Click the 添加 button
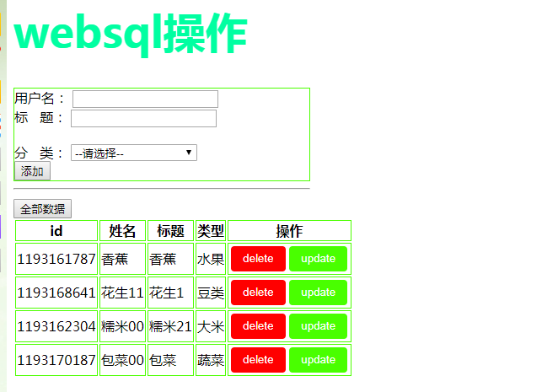 32,171
